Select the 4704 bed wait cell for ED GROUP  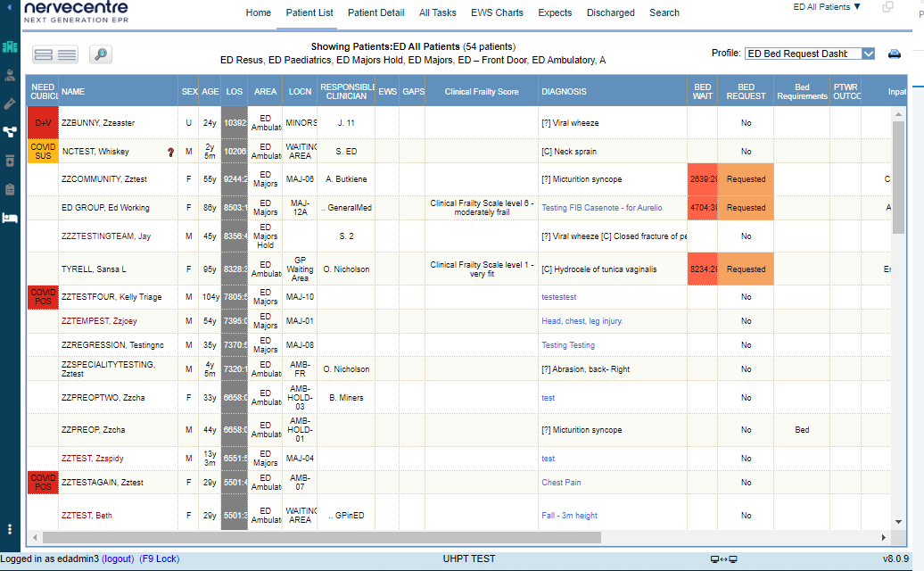[703, 207]
